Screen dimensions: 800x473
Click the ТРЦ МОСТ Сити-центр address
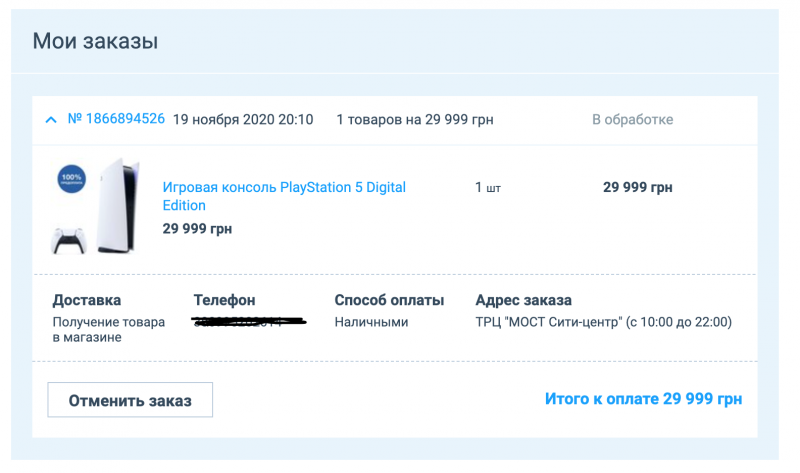(603, 322)
